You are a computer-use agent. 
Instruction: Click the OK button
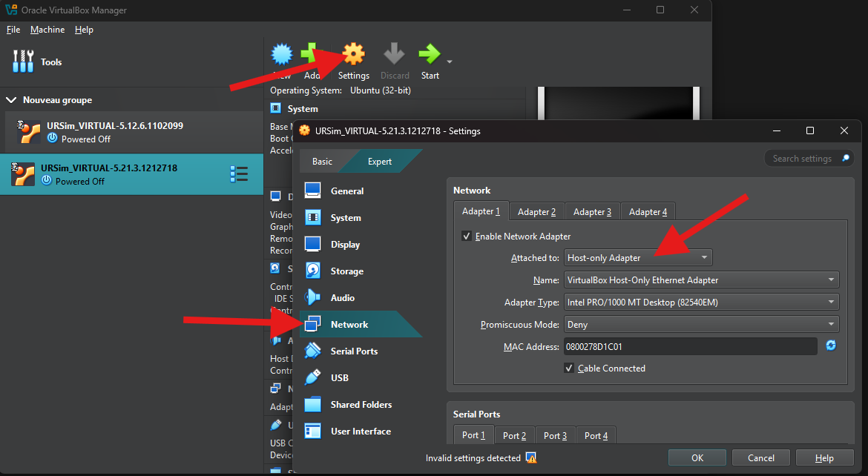697,458
